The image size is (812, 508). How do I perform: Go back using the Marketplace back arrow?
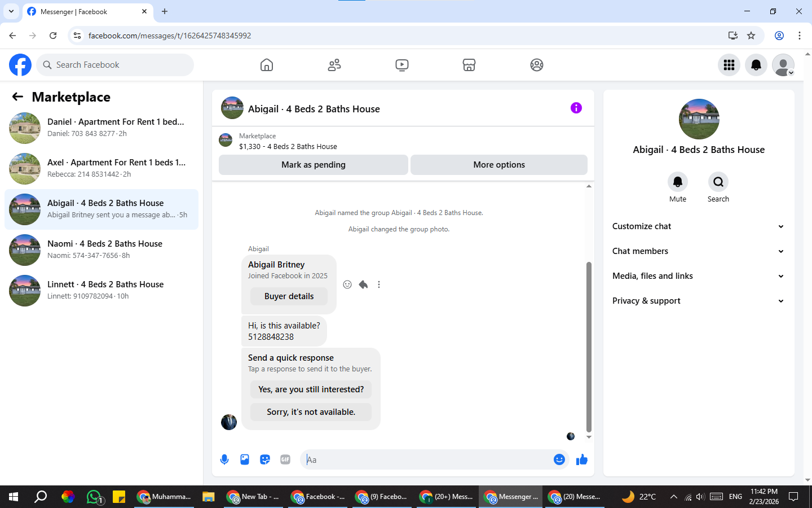coord(17,97)
